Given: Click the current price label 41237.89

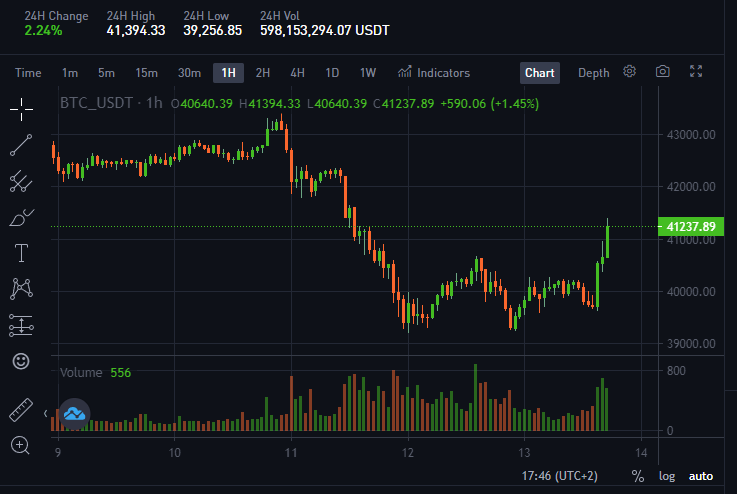Looking at the screenshot, I should [691, 227].
